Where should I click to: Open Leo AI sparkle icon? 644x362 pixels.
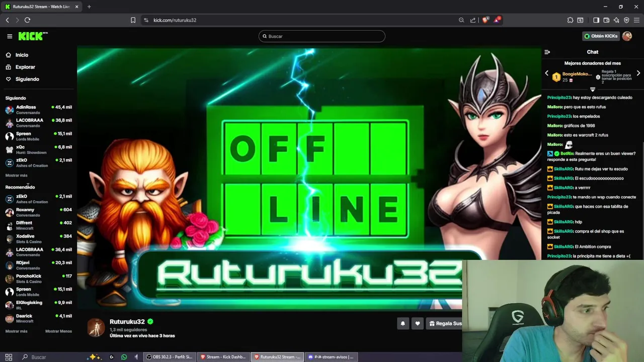(616, 20)
